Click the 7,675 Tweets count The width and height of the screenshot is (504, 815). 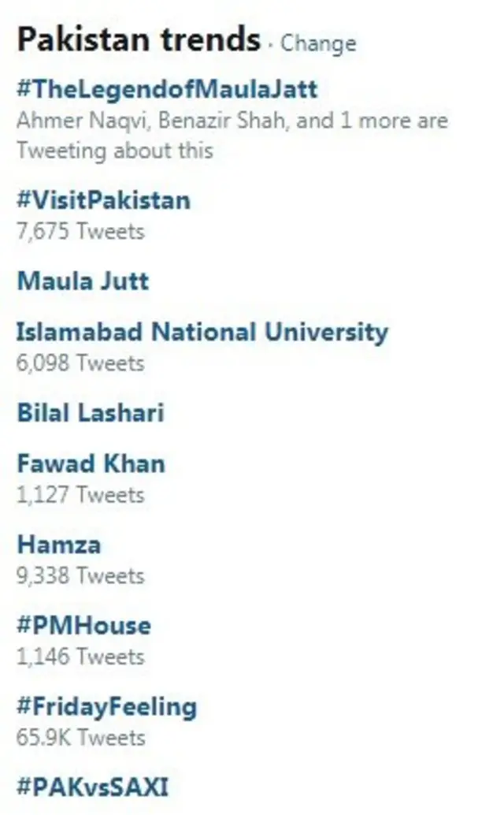click(x=80, y=232)
